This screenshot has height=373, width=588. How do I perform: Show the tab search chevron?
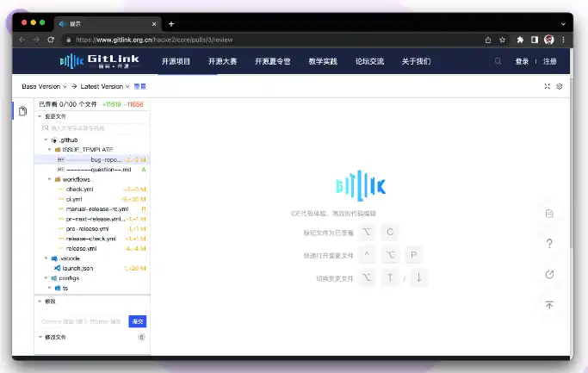point(563,24)
